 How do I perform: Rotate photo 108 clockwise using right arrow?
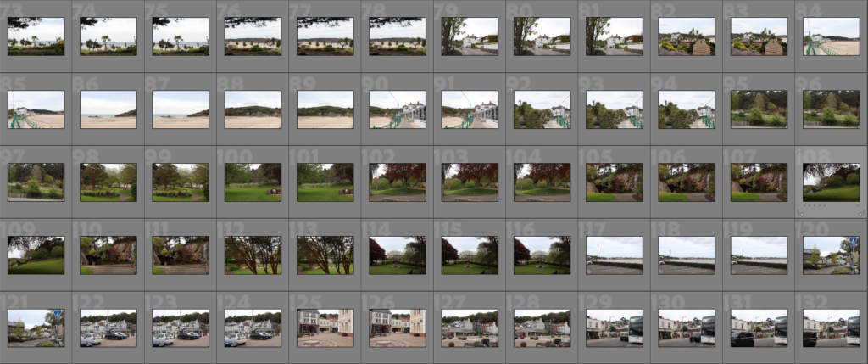click(x=861, y=211)
